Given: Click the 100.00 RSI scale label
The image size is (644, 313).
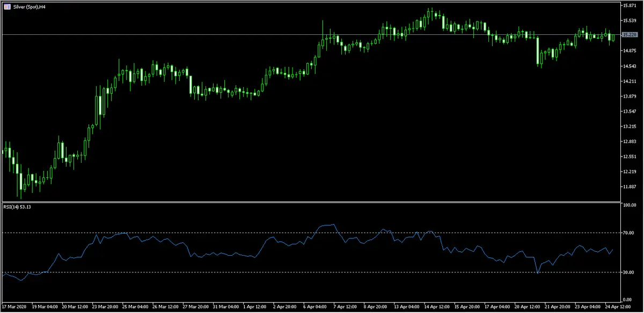Looking at the screenshot, I should 629,205.
